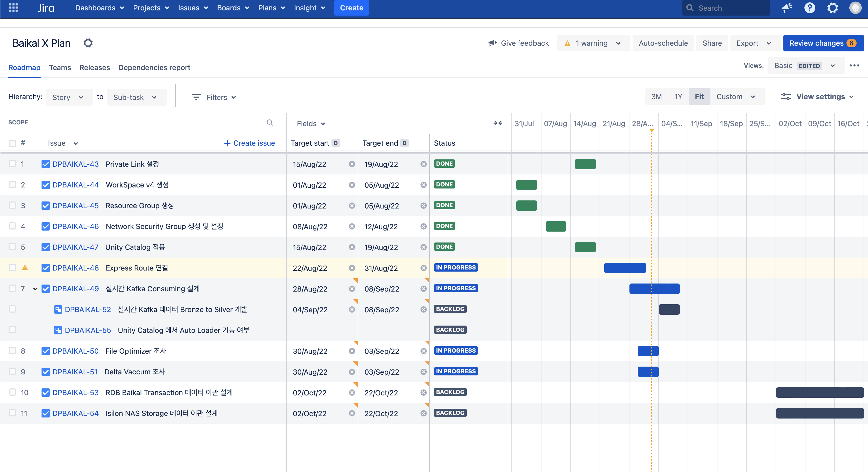Screen dimensions: 868x472
Task: Toggle the select-all checkbox in the scope header
Action: click(x=12, y=143)
